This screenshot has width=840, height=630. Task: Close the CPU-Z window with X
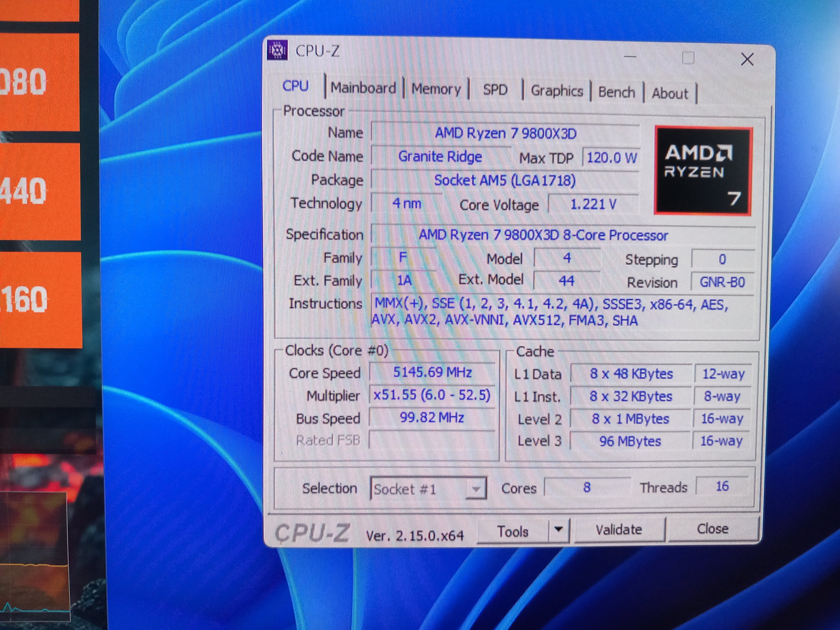pyautogui.click(x=747, y=59)
